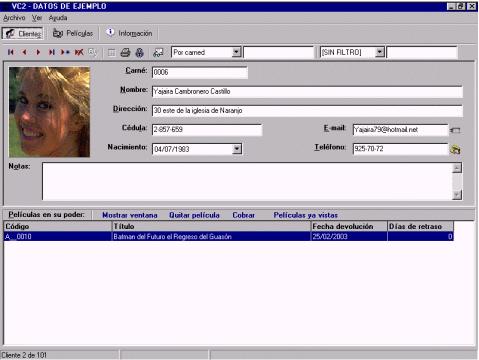Click the 'Fecha devolución' column header

coord(349,226)
